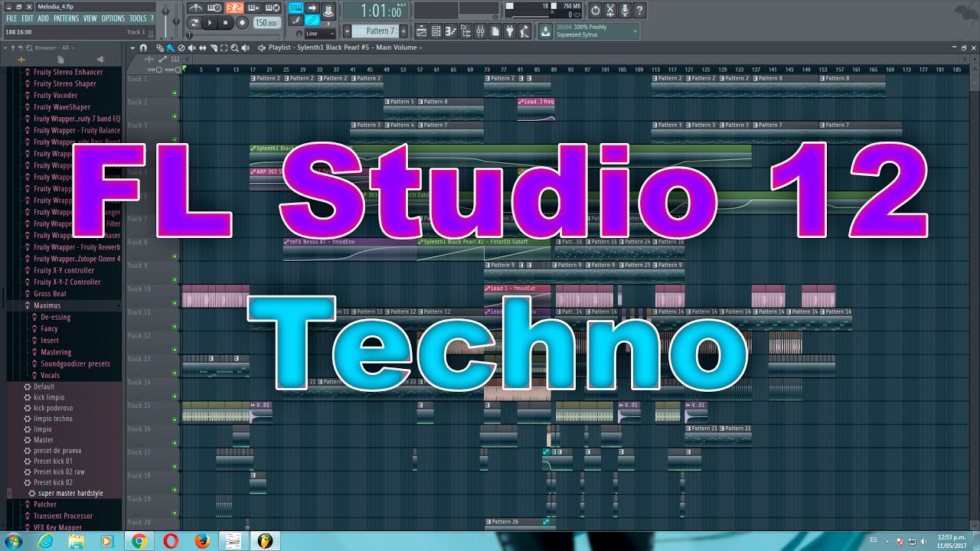Viewport: 980px width, 551px height.
Task: Open the Browser - All dropdown
Action: coord(55,47)
